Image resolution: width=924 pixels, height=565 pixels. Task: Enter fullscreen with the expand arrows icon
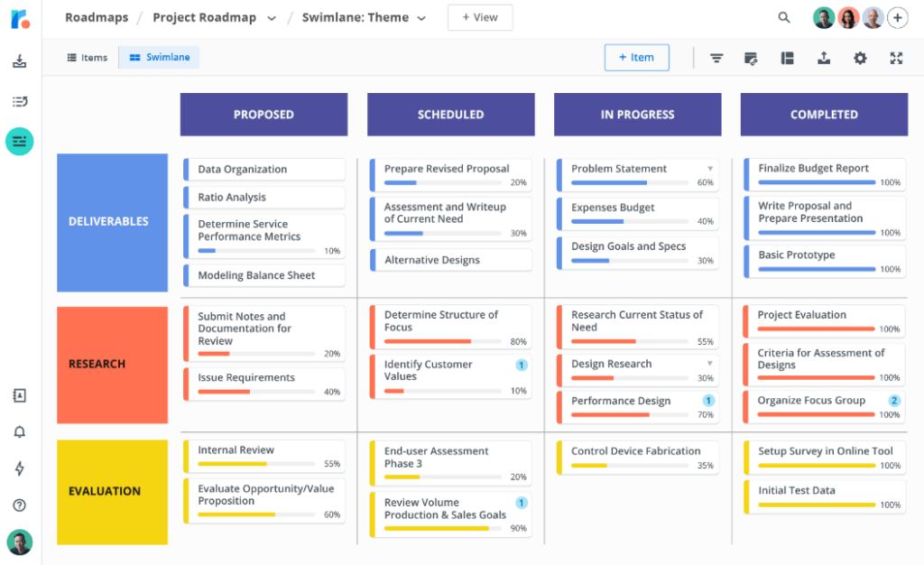tap(896, 58)
